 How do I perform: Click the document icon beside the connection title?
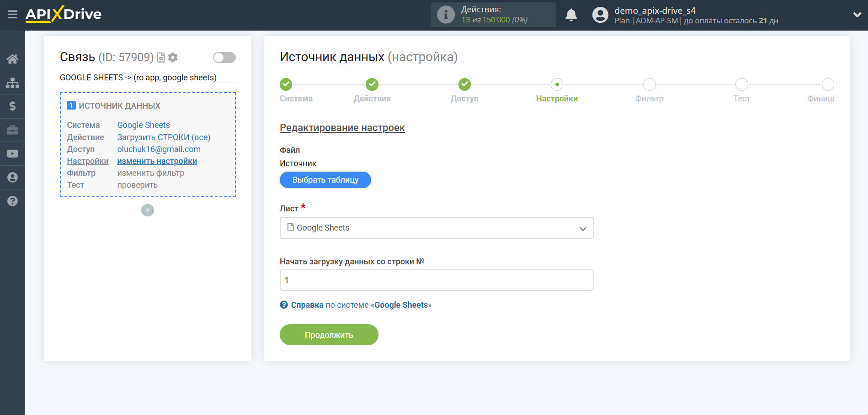(x=160, y=57)
